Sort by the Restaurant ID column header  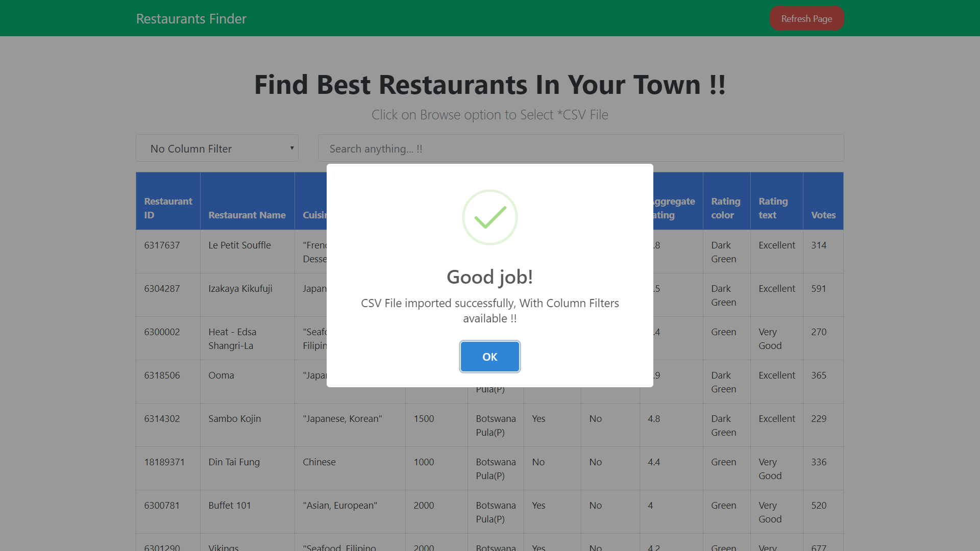(168, 208)
